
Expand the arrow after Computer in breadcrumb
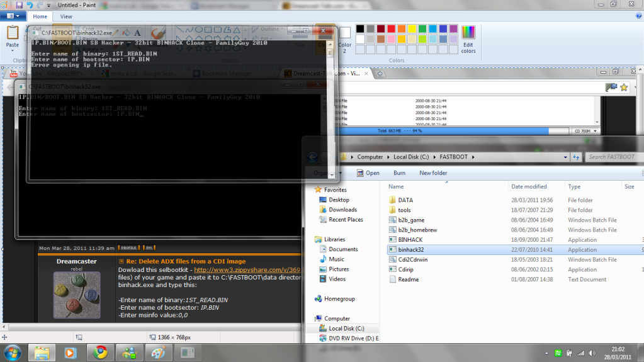click(x=388, y=157)
